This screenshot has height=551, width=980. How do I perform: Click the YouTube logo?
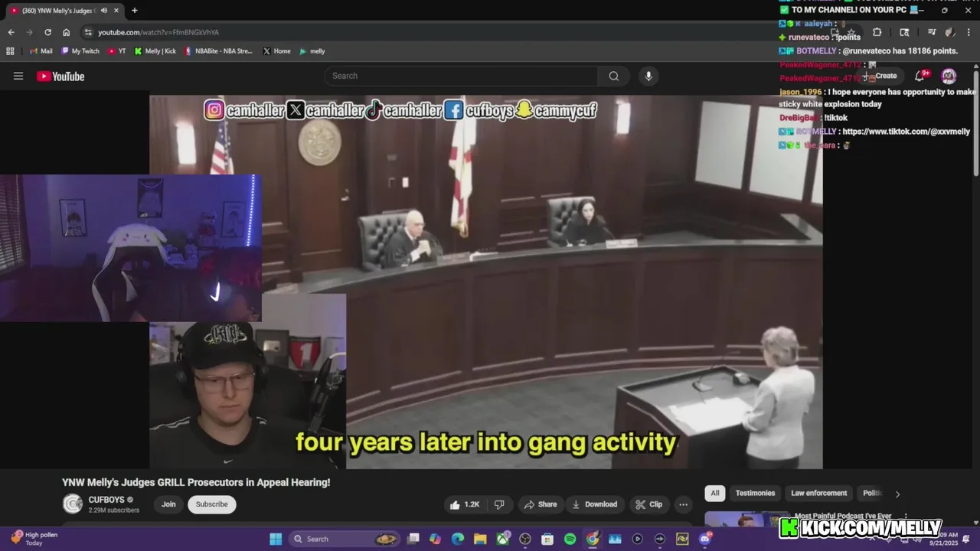point(60,76)
